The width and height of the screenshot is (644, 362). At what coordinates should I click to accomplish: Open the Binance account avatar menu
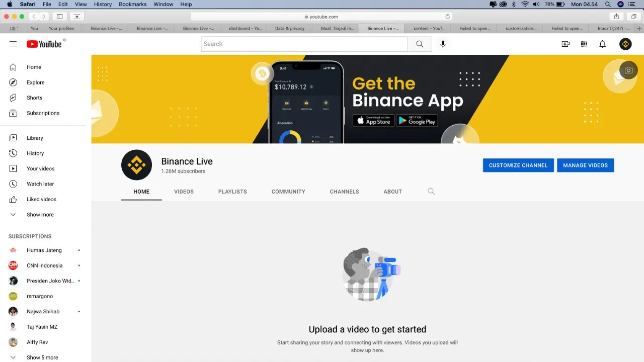[x=625, y=44]
